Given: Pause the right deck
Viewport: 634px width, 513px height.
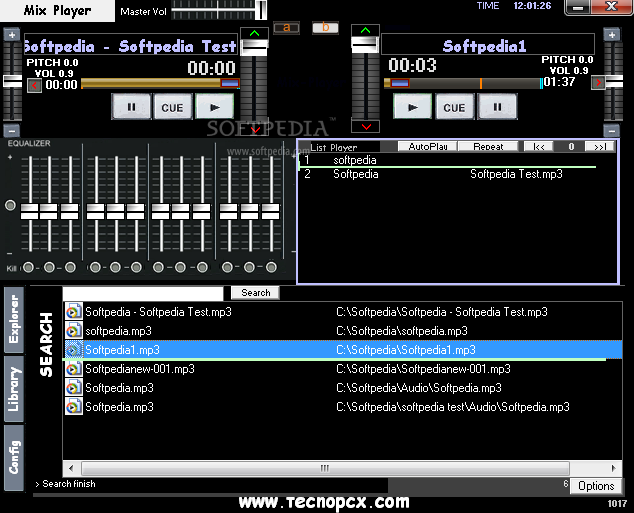Looking at the screenshot, I should click(497, 107).
